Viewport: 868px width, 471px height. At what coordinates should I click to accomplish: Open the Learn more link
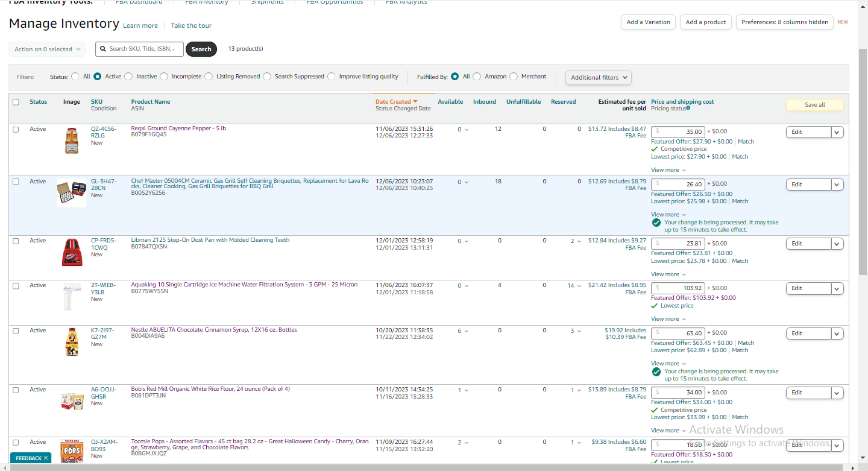(140, 26)
